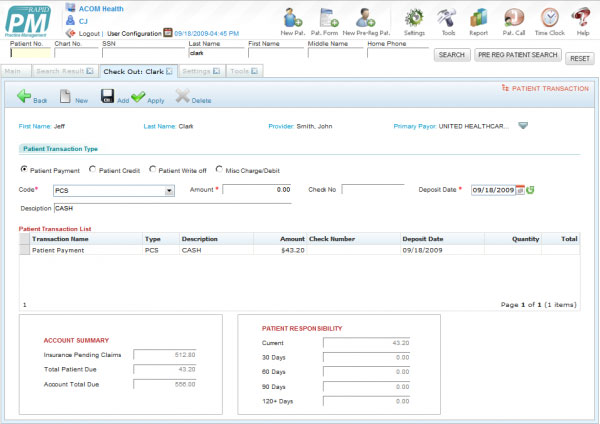Viewport: 600px width, 424px height.
Task: Select the Patient Write off option
Action: [153, 170]
